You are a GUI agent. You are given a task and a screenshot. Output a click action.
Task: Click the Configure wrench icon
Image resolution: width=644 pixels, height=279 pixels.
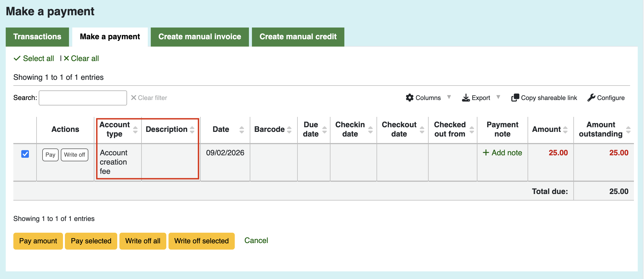(x=591, y=98)
